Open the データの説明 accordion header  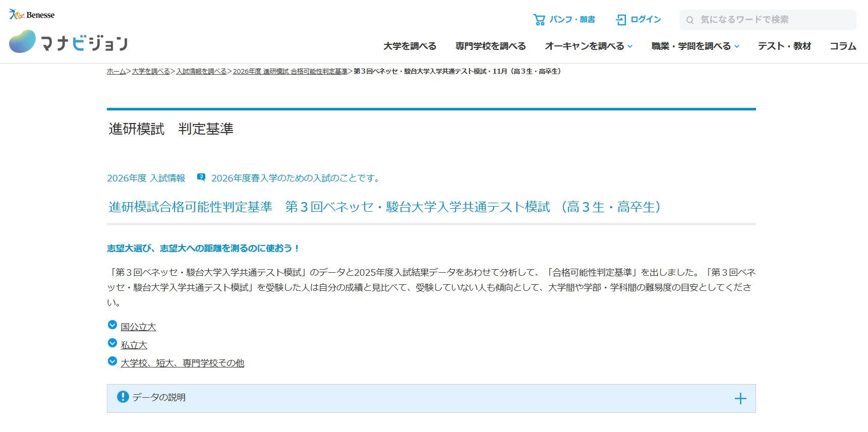click(431, 398)
